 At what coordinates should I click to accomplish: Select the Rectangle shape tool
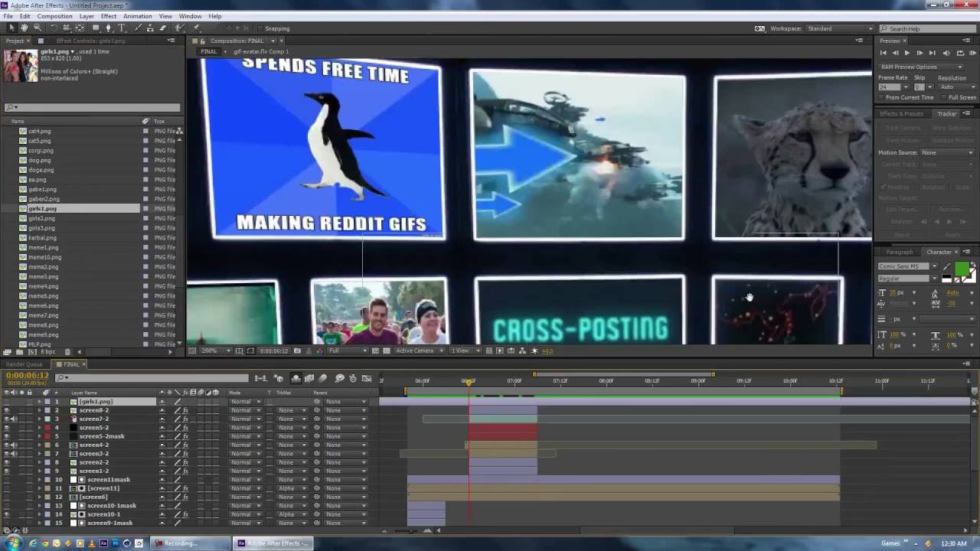(96, 28)
